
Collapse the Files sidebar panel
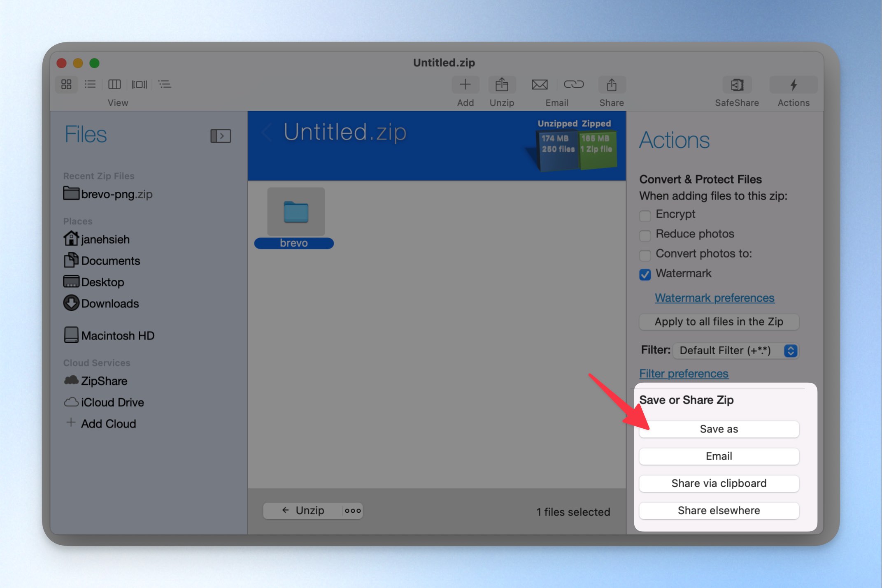coord(221,136)
